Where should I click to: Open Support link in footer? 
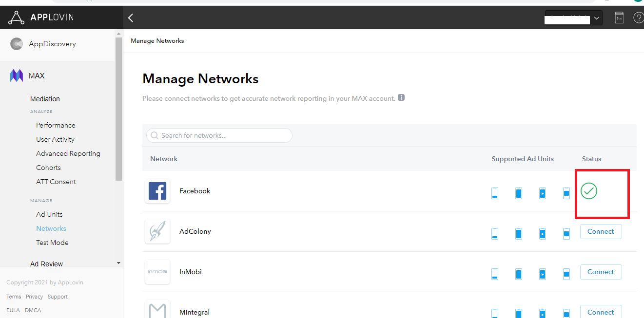tap(58, 297)
